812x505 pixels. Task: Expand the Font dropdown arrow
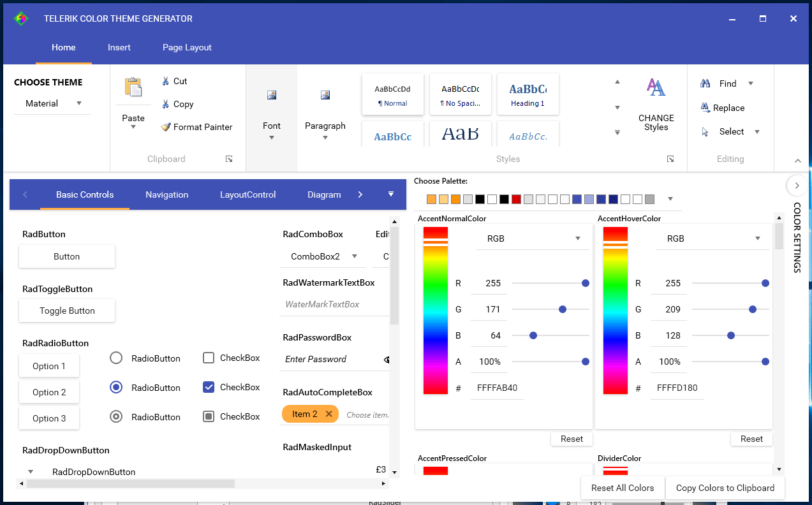click(x=272, y=137)
